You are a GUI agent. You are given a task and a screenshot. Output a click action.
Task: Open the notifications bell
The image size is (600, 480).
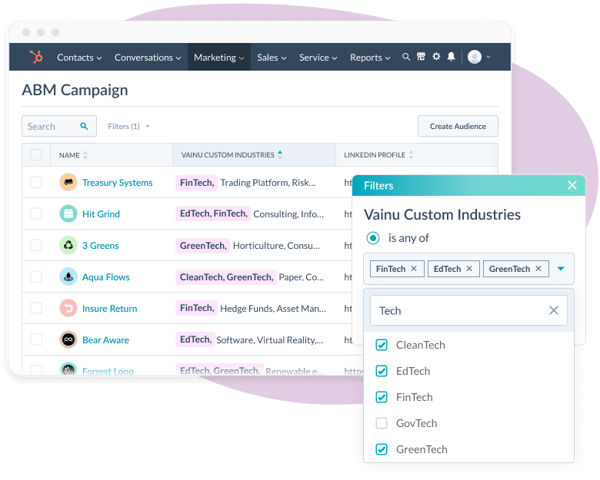[x=451, y=58]
